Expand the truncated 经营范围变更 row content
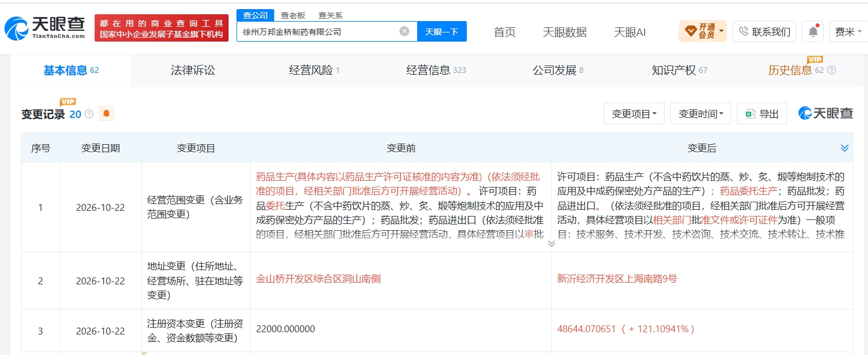Image resolution: width=868 pixels, height=355 pixels. click(551, 243)
